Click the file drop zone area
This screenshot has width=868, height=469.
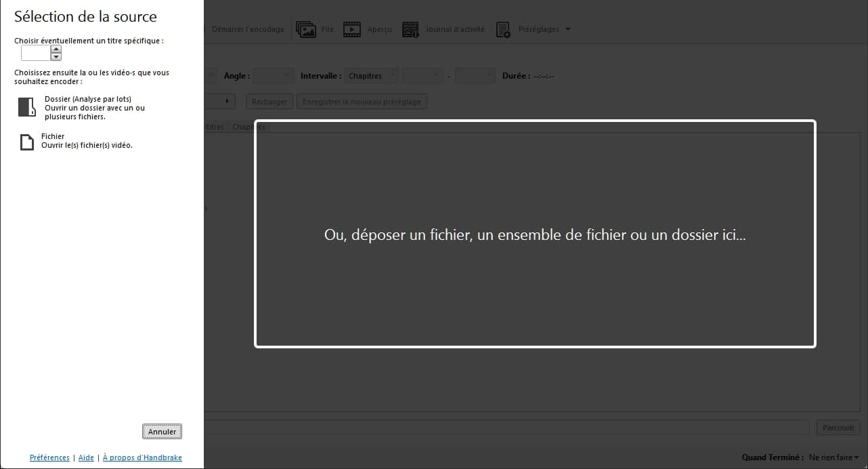click(535, 234)
